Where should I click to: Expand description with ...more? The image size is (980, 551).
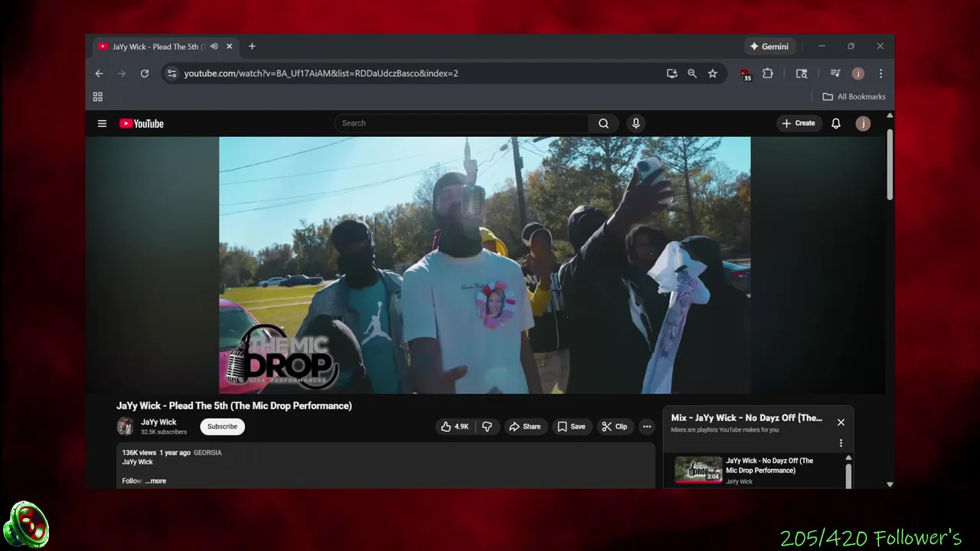(155, 481)
